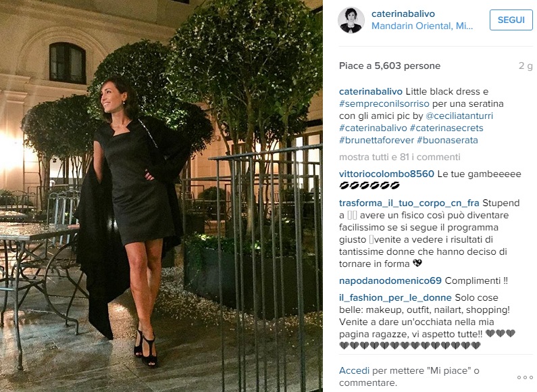Open #caterinasecrets hashtag
This screenshot has width=537, height=392.
click(x=446, y=128)
